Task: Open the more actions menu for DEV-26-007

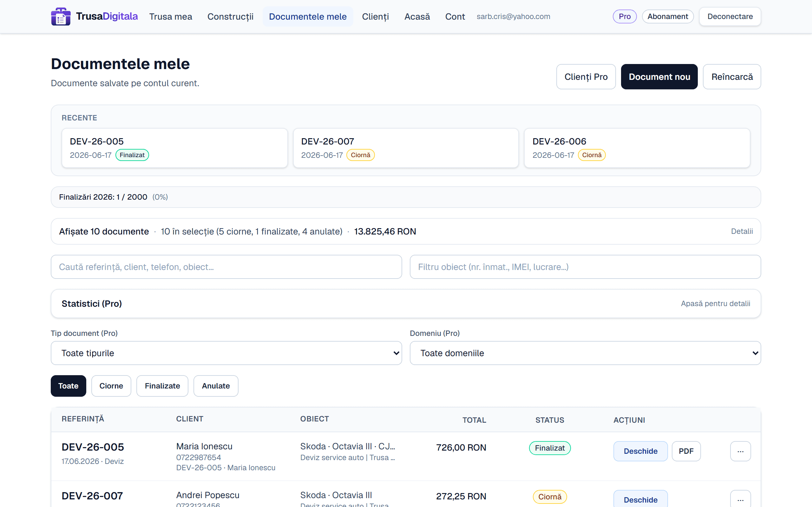Action: (x=740, y=499)
